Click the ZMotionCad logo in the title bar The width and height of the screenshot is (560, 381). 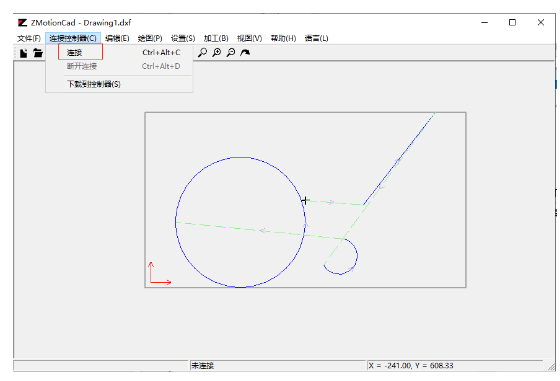point(22,23)
